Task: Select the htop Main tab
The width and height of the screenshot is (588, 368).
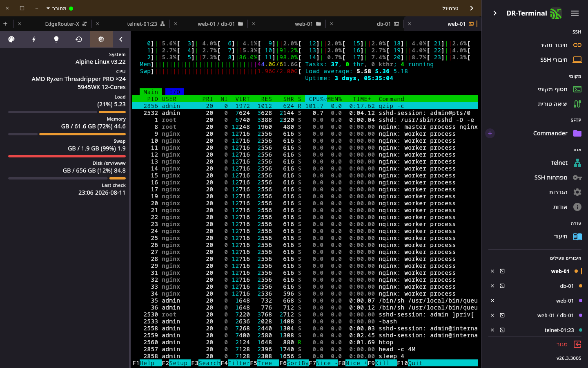Action: click(x=151, y=92)
